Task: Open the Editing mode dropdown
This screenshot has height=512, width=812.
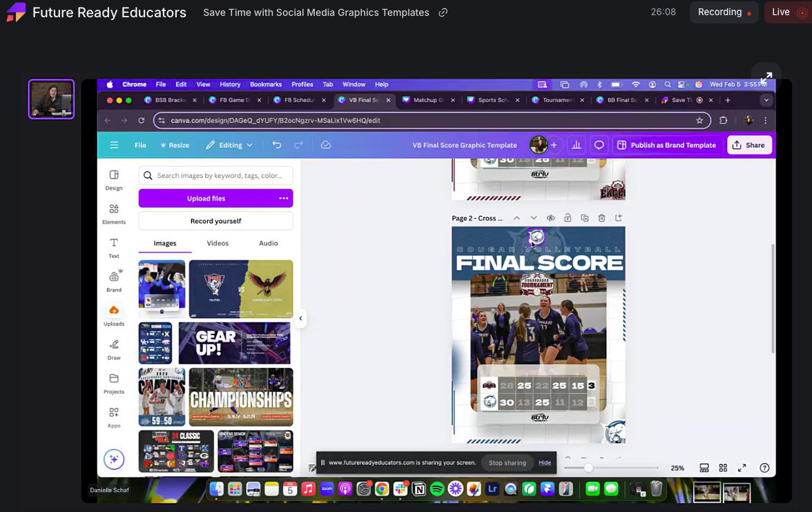Action: [x=228, y=145]
